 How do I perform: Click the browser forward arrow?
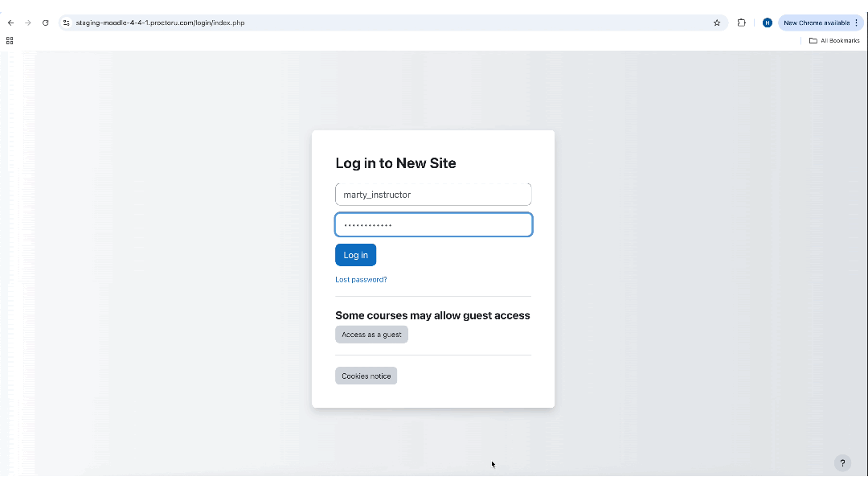pos(27,23)
